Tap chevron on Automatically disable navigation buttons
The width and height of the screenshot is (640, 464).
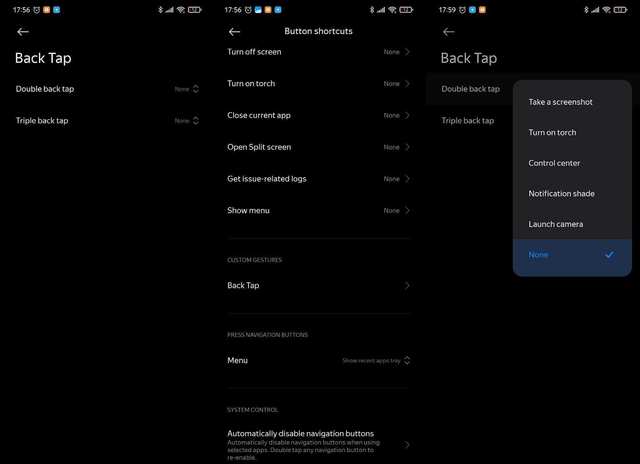pyautogui.click(x=407, y=444)
